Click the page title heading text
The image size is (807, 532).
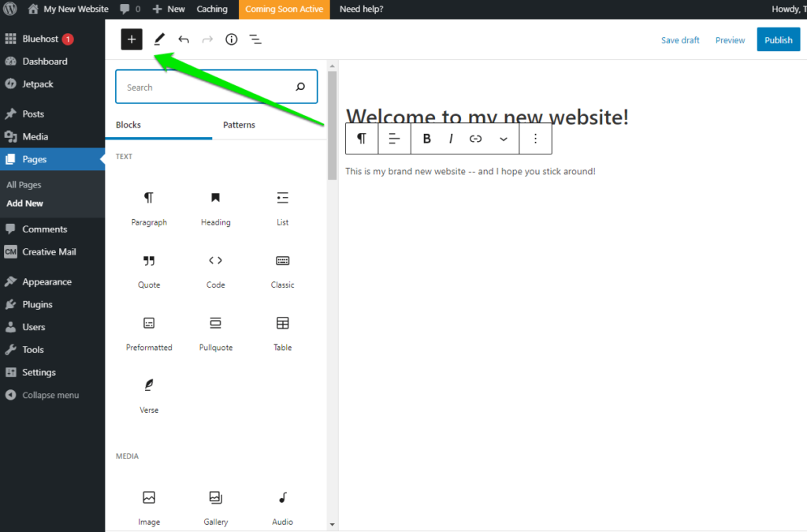[487, 117]
